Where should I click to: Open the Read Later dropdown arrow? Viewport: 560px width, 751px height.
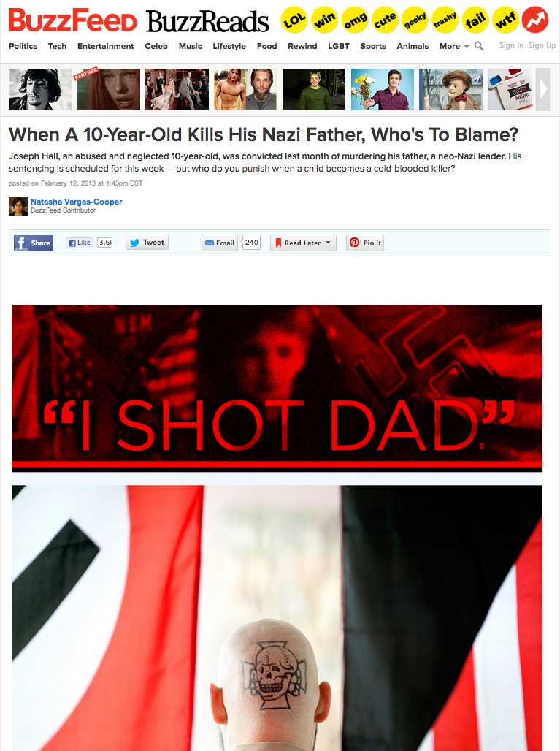[x=329, y=243]
